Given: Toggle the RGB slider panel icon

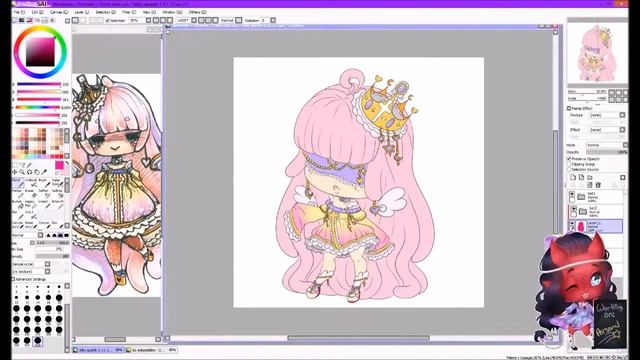Looking at the screenshot, I should [x=22, y=20].
